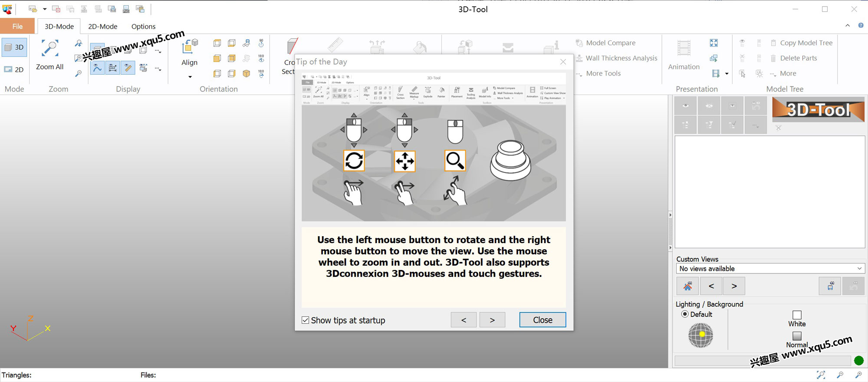Expand the open file dropdown arrow
Viewport: 868px width, 382px height.
point(44,9)
